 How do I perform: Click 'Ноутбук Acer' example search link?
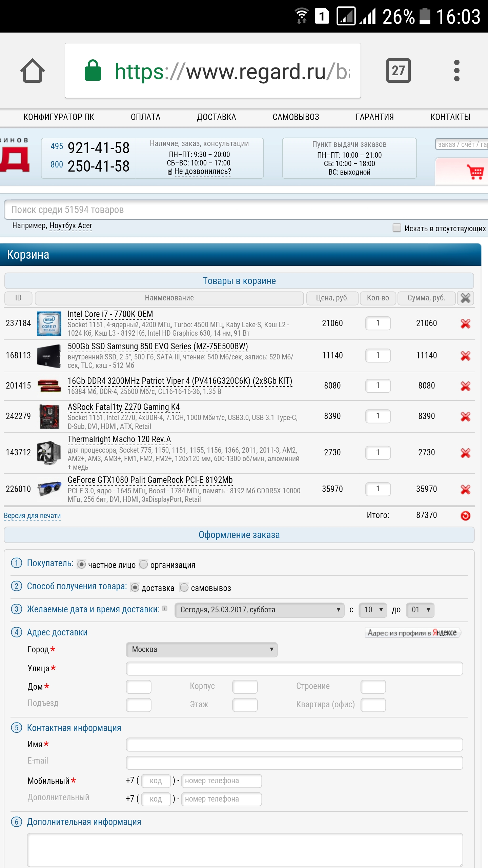71,226
